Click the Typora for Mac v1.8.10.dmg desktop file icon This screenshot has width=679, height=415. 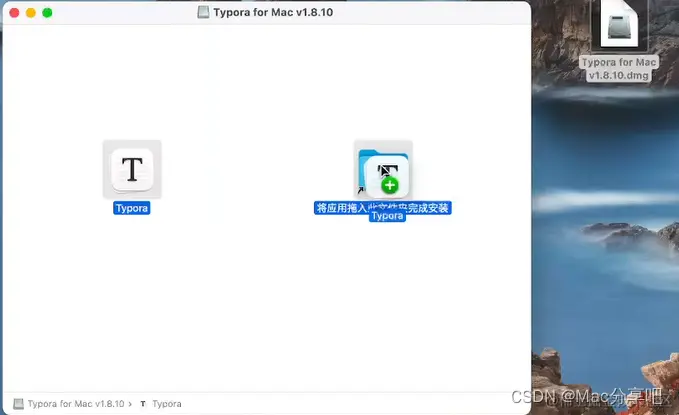tap(619, 23)
